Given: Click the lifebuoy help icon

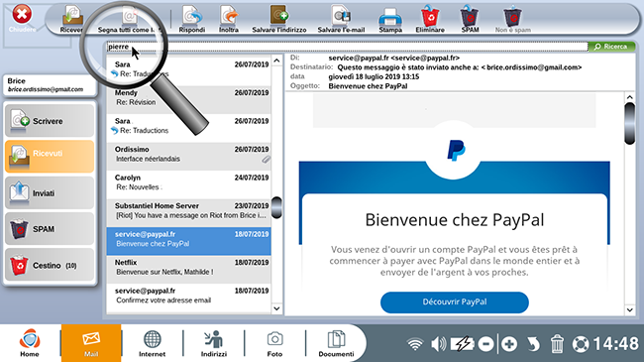Looking at the screenshot, I should click(581, 344).
